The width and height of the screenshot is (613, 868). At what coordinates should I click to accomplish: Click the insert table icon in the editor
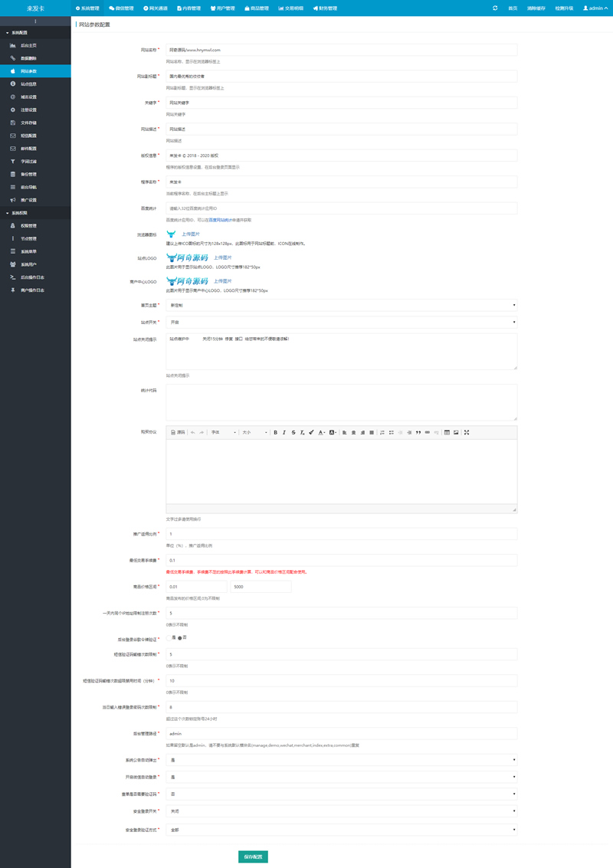(x=446, y=431)
